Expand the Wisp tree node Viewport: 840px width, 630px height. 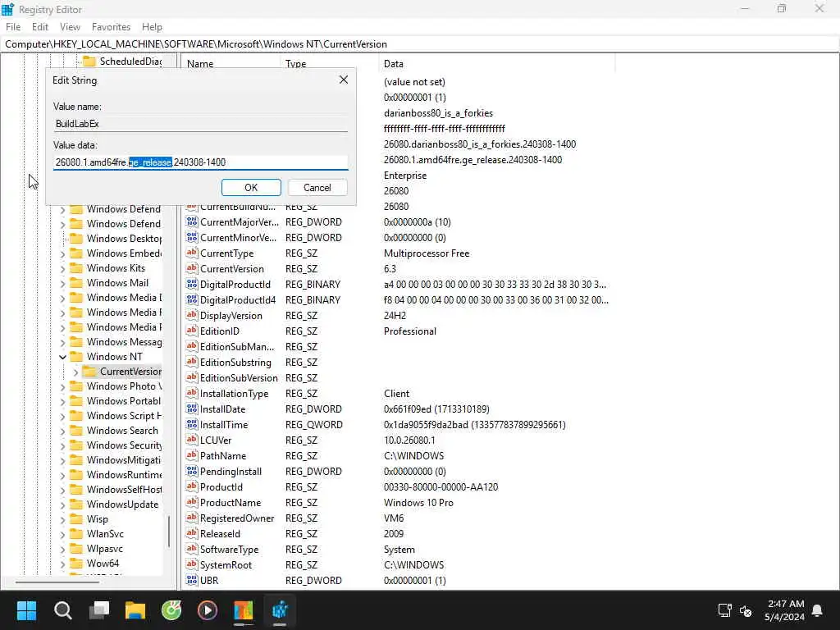pyautogui.click(x=62, y=519)
